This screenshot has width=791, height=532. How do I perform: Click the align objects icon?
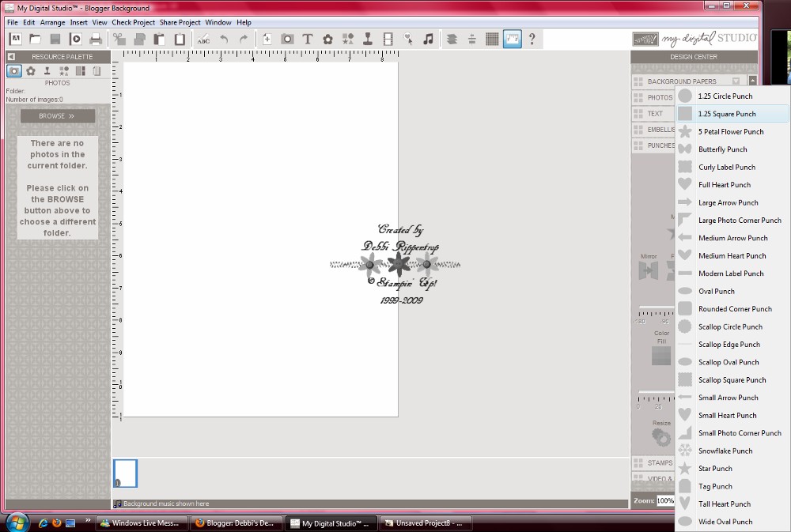point(471,39)
